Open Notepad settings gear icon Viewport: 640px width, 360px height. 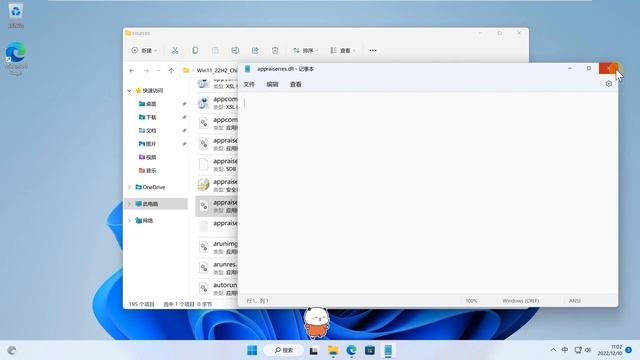point(609,84)
